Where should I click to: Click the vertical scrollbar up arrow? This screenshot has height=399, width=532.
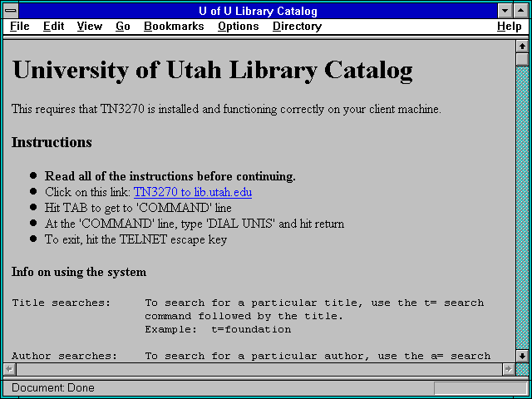click(x=522, y=47)
